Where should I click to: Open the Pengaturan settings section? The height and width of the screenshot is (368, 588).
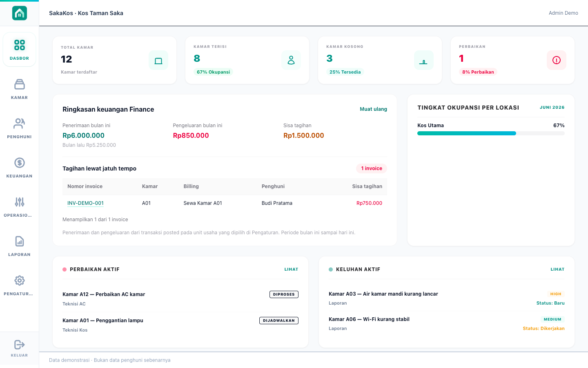click(x=19, y=285)
